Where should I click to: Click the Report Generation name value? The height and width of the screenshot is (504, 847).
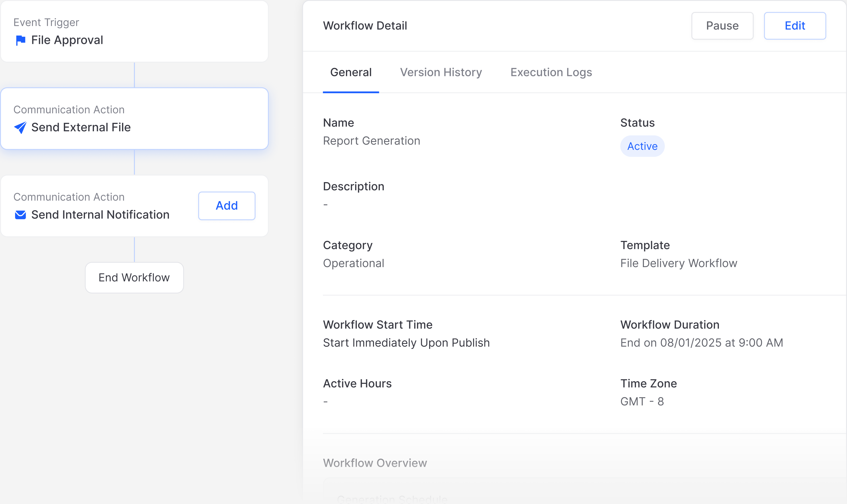click(371, 141)
